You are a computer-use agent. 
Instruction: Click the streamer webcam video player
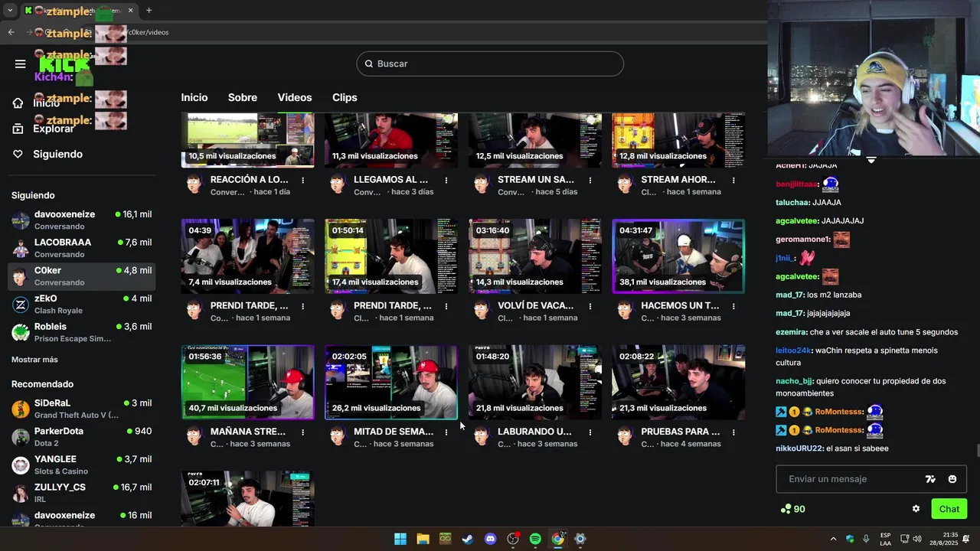[874, 78]
